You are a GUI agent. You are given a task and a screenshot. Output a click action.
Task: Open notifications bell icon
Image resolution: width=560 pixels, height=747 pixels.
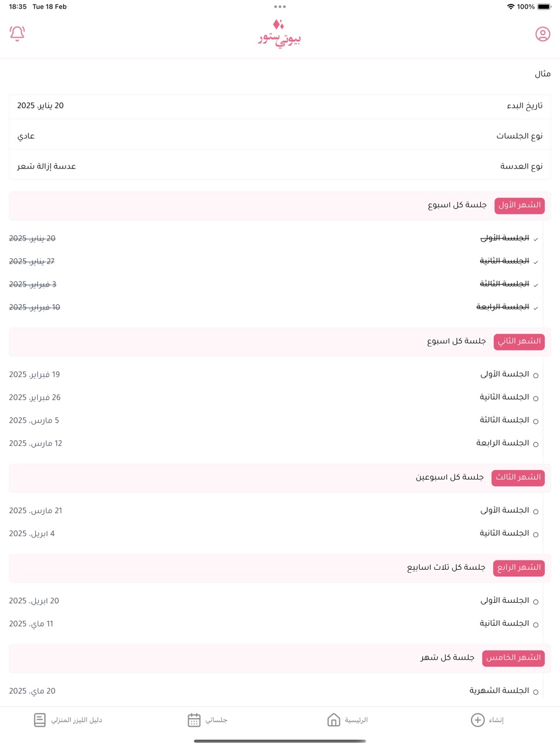tap(17, 34)
